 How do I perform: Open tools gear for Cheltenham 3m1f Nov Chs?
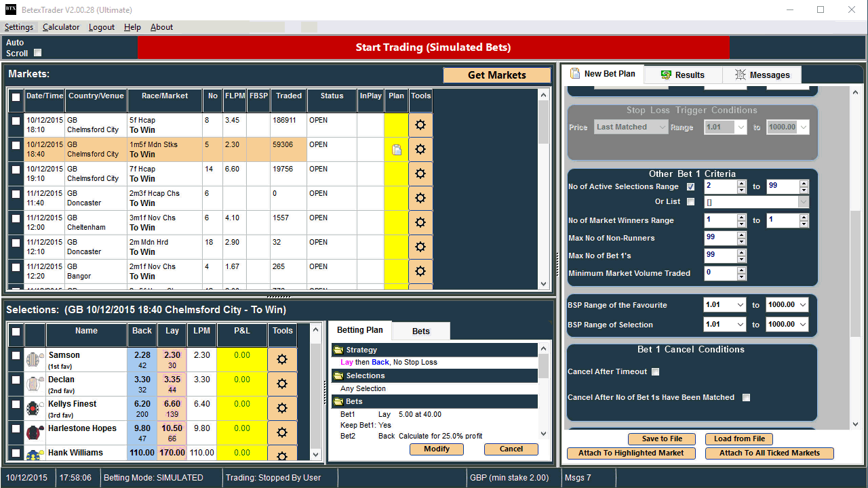click(x=420, y=223)
